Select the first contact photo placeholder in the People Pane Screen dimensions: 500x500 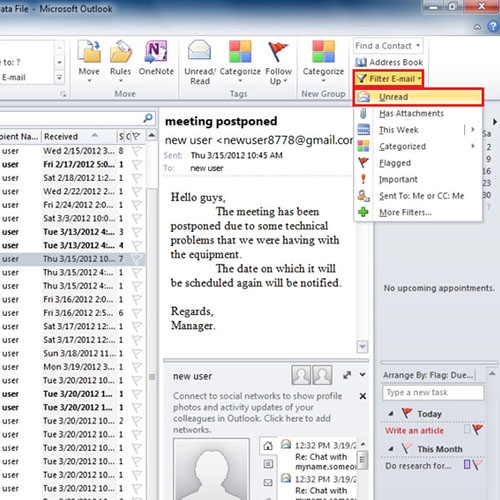point(301,375)
